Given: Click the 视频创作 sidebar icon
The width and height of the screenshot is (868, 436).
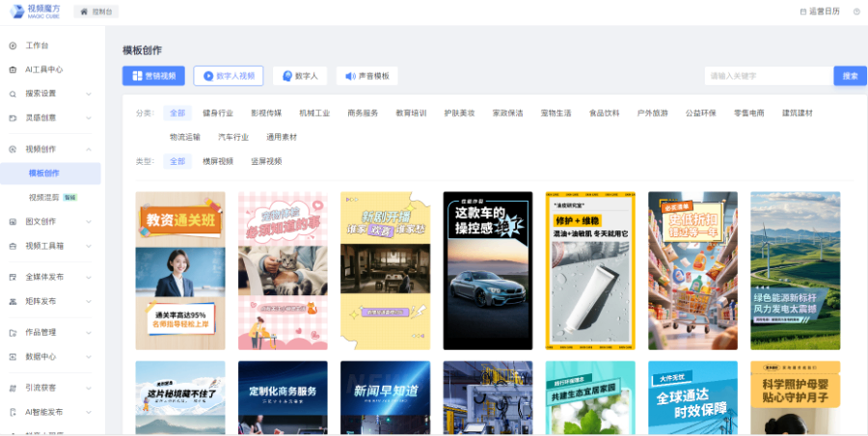Looking at the screenshot, I should coord(13,149).
